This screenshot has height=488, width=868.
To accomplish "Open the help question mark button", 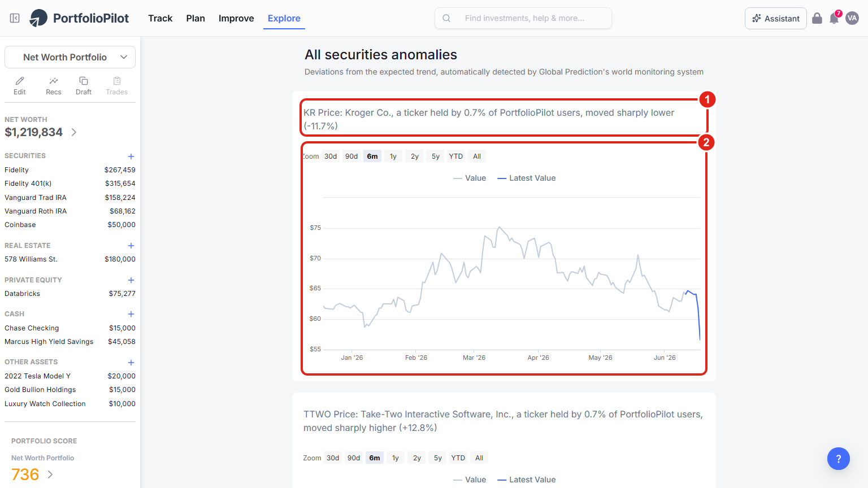I will coord(839,459).
